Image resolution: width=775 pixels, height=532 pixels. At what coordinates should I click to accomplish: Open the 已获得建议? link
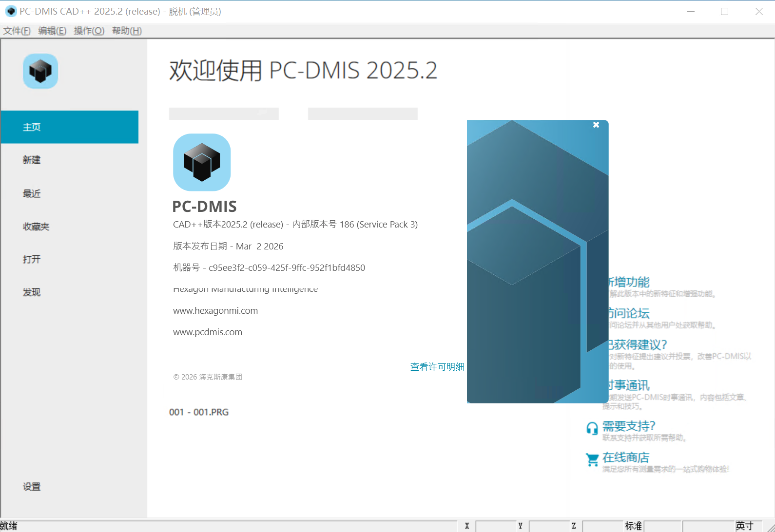click(x=638, y=345)
